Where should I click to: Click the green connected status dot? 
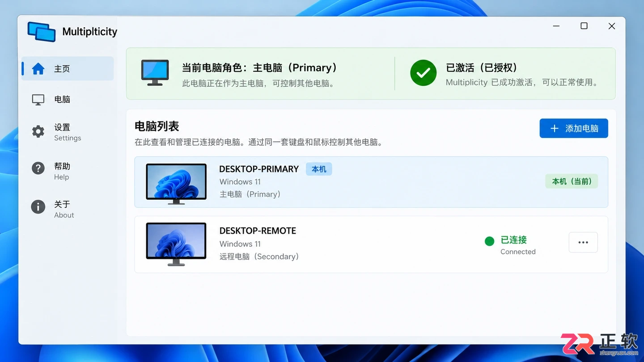tap(489, 241)
